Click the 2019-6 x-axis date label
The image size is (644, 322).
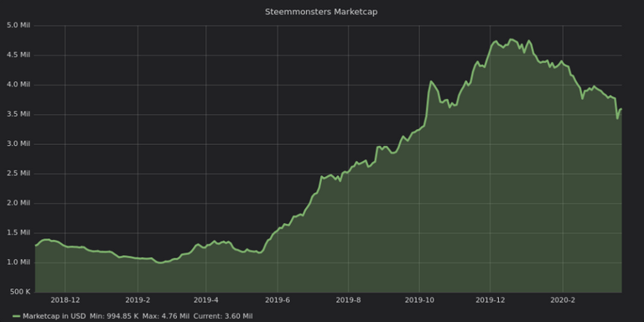click(278, 300)
